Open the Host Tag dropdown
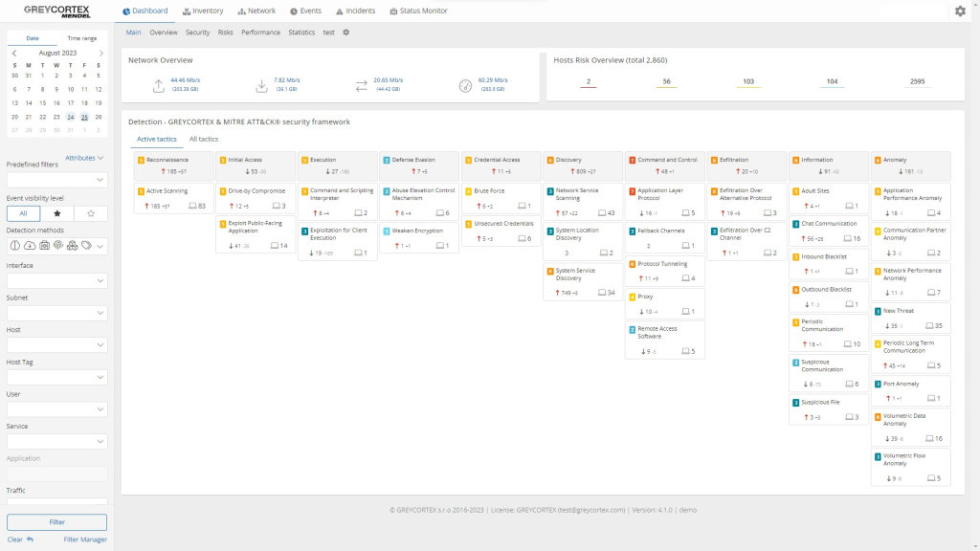This screenshot has width=980, height=551. tap(56, 378)
